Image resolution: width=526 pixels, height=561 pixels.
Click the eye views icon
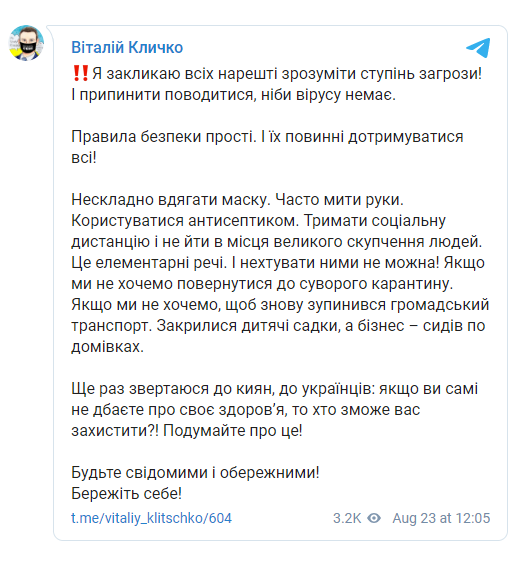coord(374,518)
